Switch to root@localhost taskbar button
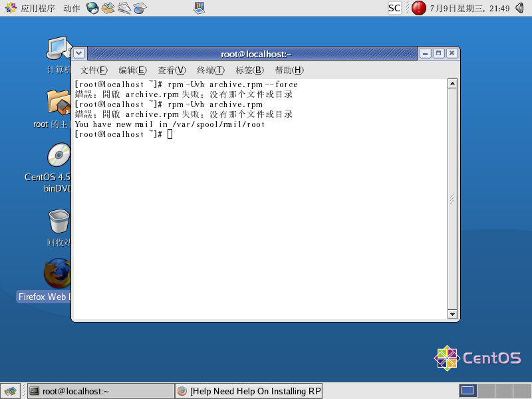532x399 pixels. 100,391
